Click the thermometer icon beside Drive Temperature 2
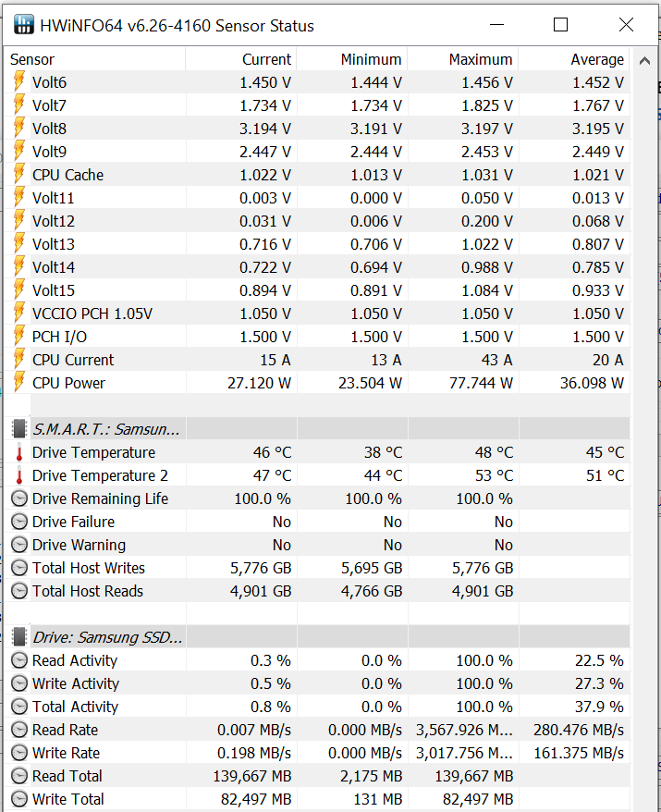 (19, 475)
